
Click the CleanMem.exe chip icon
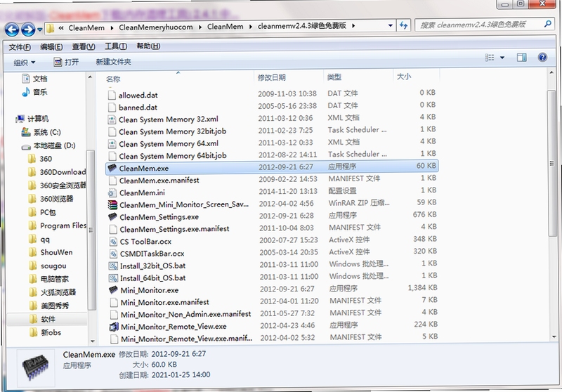click(112, 168)
